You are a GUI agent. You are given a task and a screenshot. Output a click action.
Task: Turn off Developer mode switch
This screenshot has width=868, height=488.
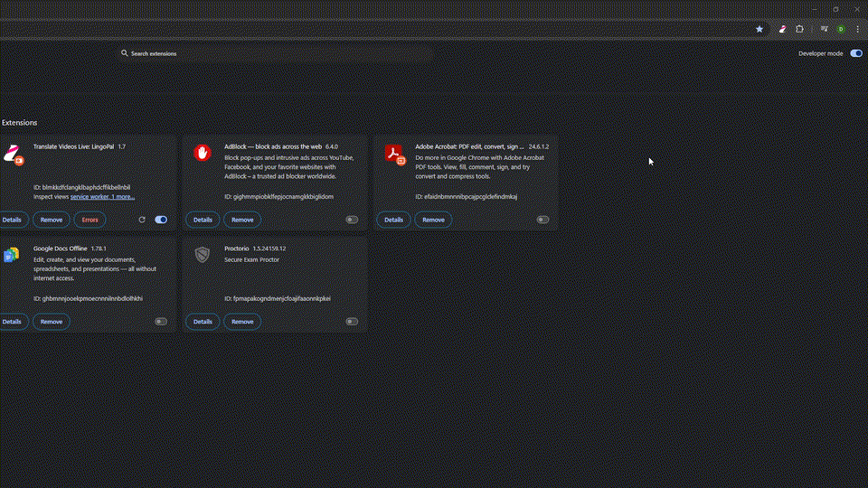856,53
